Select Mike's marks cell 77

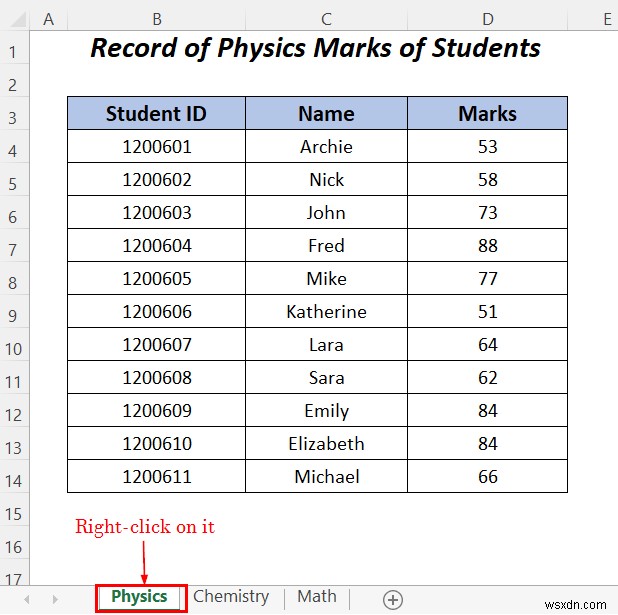click(x=488, y=278)
